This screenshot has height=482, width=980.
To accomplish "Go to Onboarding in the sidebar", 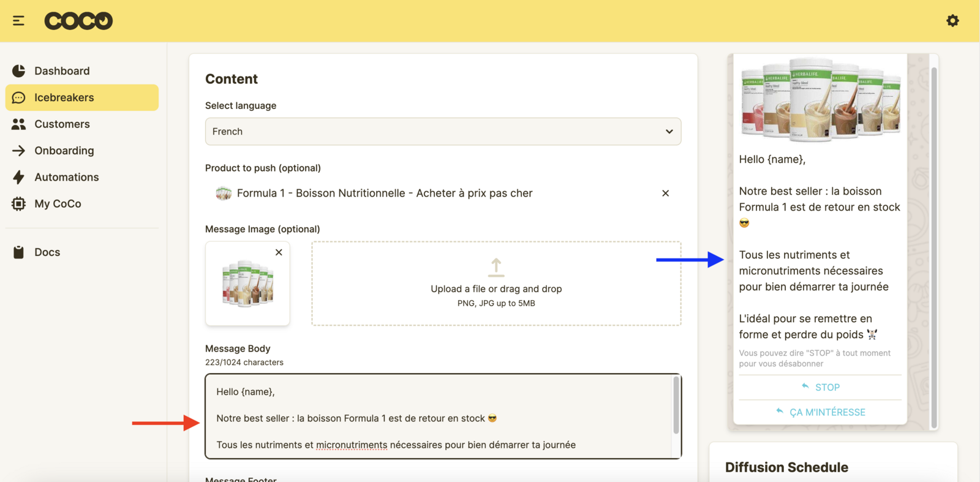I will click(x=64, y=151).
